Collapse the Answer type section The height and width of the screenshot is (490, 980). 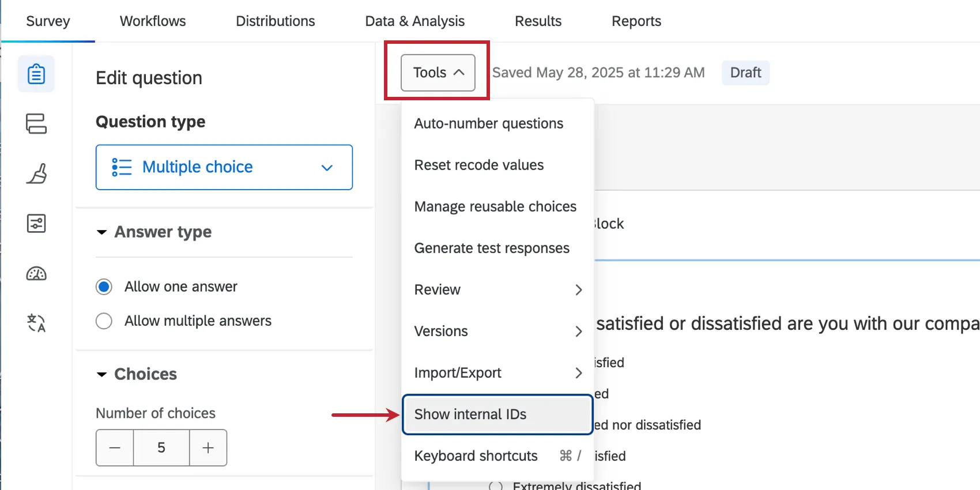[x=102, y=232]
